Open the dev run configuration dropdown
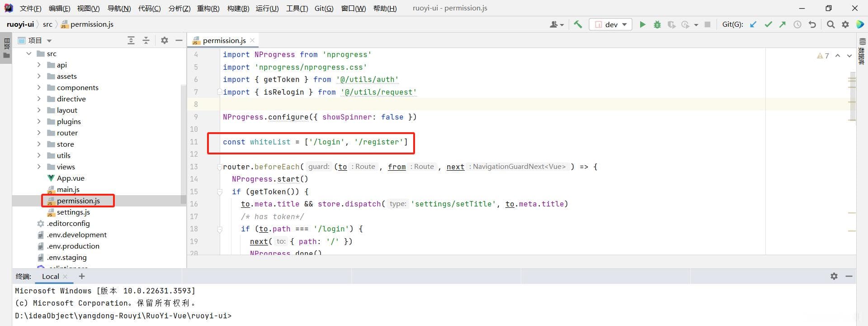This screenshot has width=868, height=326. click(610, 24)
